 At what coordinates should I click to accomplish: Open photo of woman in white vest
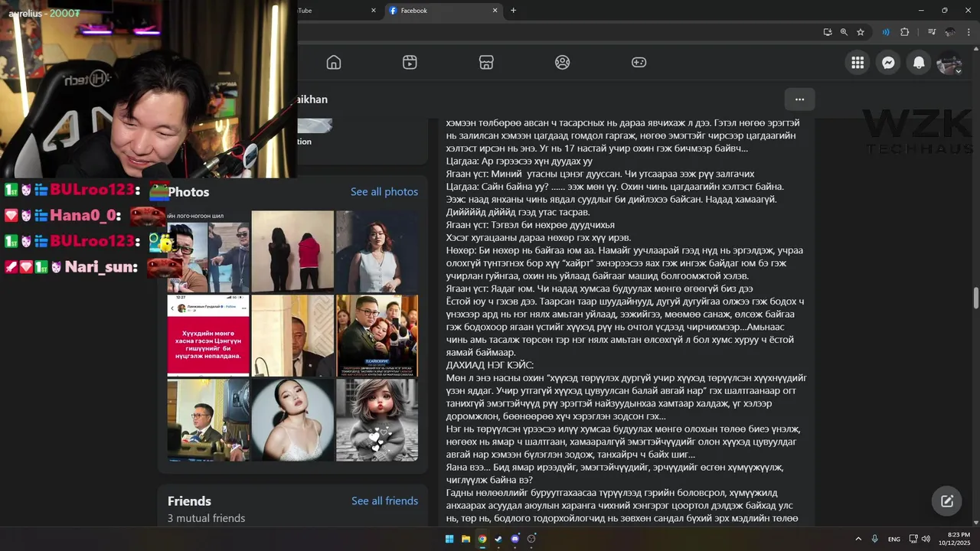click(x=377, y=252)
